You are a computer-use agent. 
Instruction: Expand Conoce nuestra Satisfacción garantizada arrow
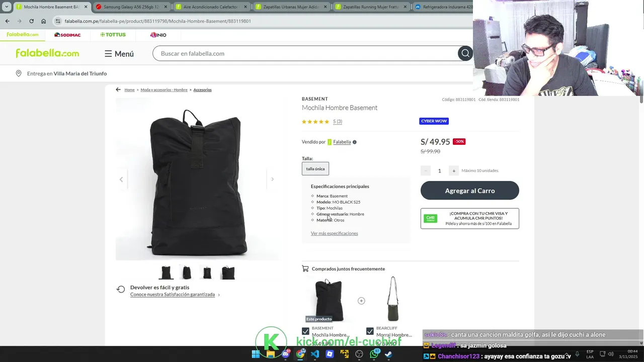click(x=219, y=295)
